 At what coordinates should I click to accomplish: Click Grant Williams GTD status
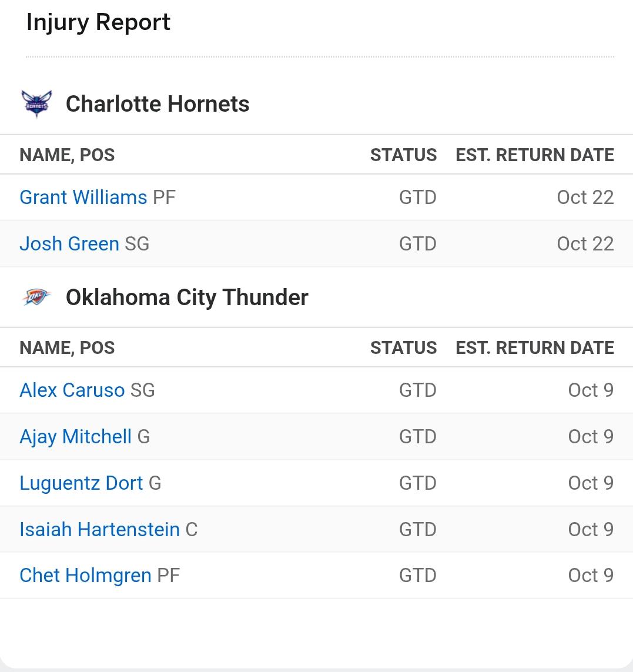417,197
